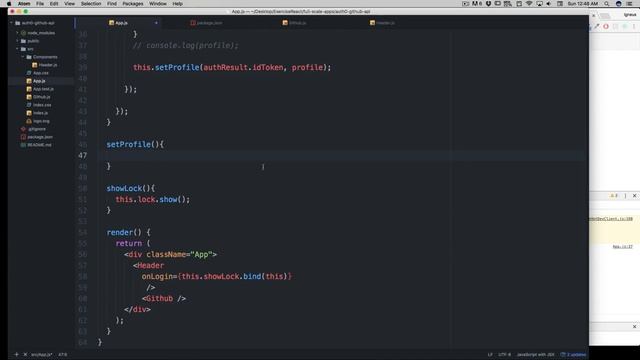
Task: Change the UTF-8 file encoding
Action: pyautogui.click(x=504, y=355)
